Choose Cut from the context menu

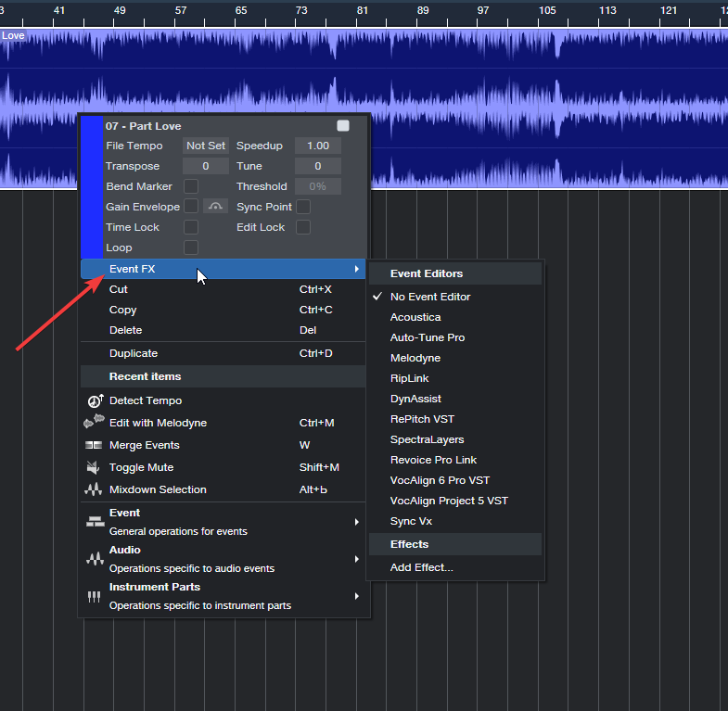(x=223, y=289)
